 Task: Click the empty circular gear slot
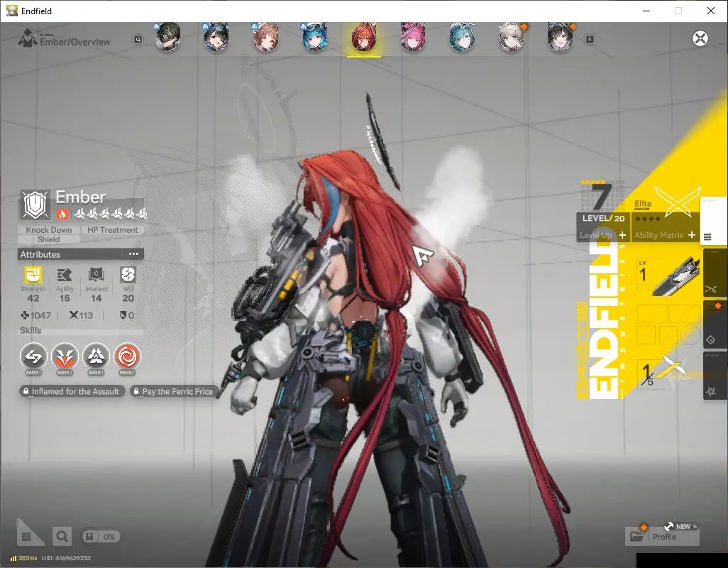[x=690, y=334]
